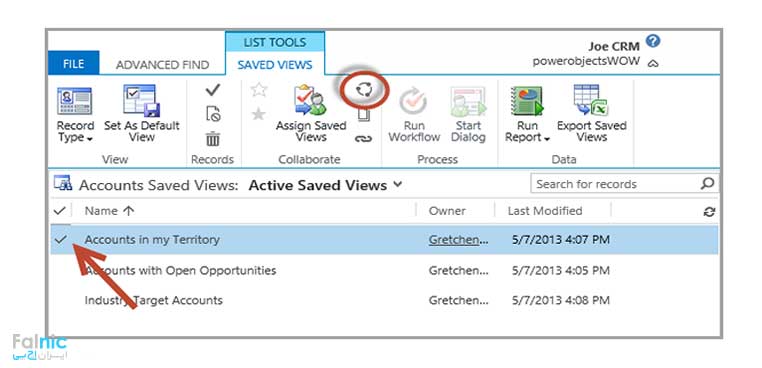Collapse the ribbon using the caret icon
The width and height of the screenshot is (762, 368).
click(654, 63)
